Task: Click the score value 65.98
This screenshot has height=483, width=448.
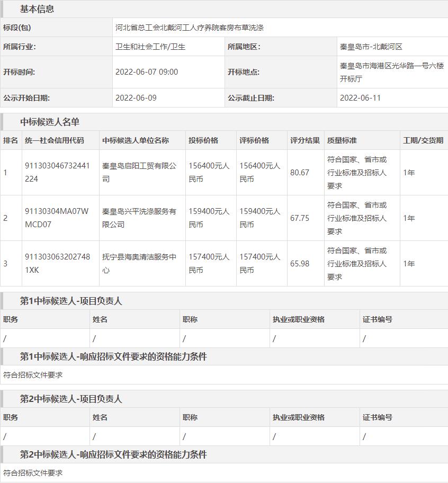Action: coord(300,264)
